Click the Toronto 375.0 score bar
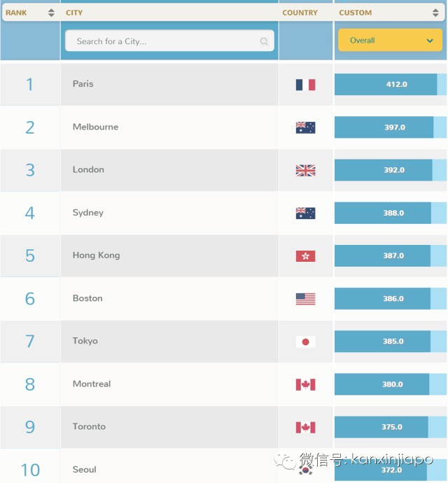The height and width of the screenshot is (483, 448). click(x=381, y=427)
